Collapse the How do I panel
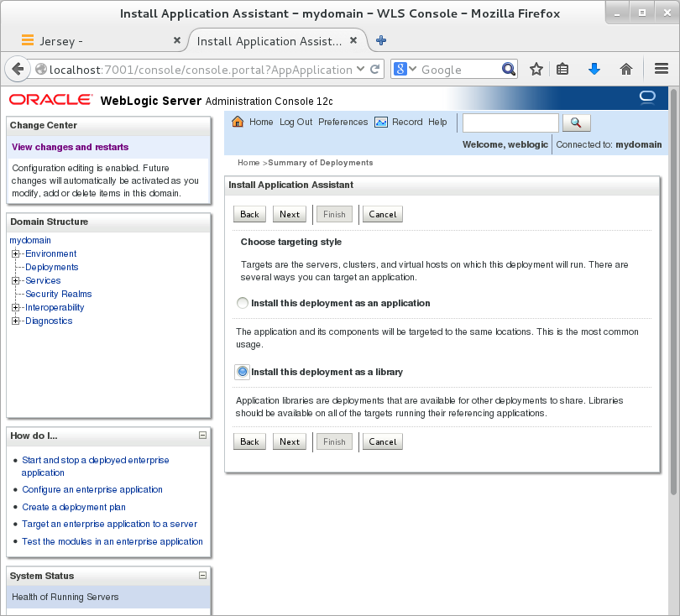The width and height of the screenshot is (680, 616). click(202, 435)
